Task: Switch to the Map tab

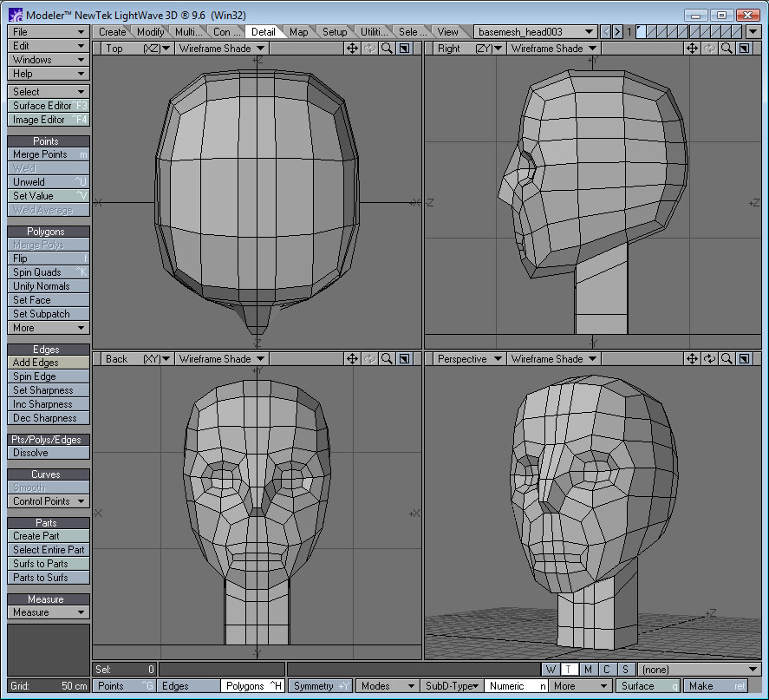Action: coord(298,32)
